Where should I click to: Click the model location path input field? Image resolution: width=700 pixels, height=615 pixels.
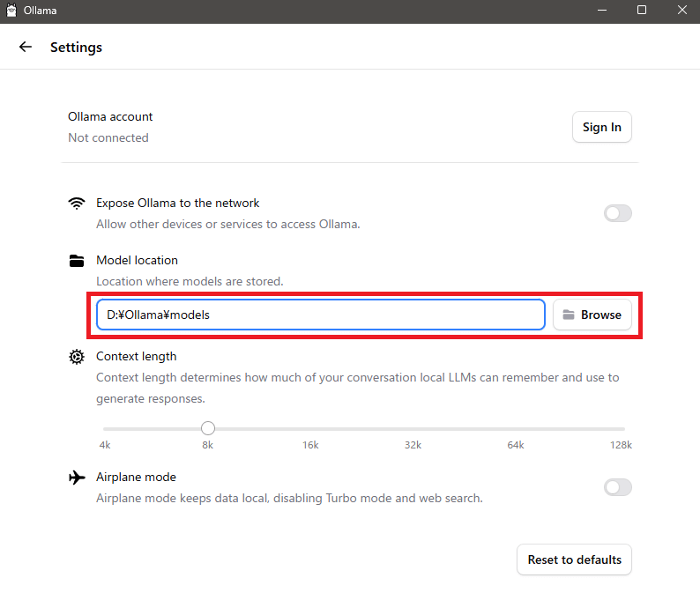[321, 315]
